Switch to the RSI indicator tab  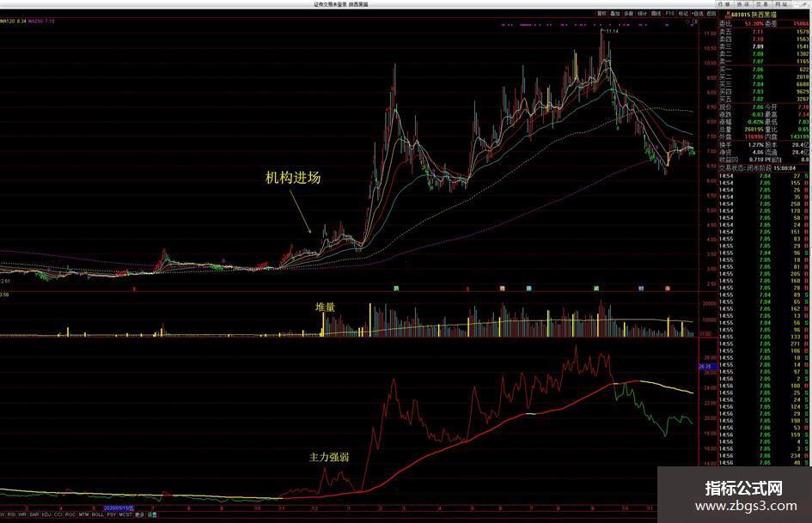click(x=11, y=514)
